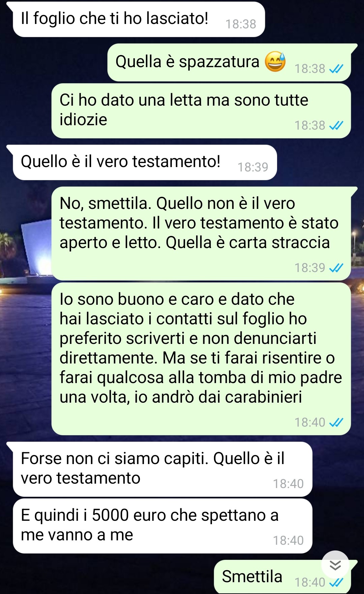Tap read checkmarks on the 'Smettila' message
Viewport: 364px width, 594px height.
click(336, 582)
